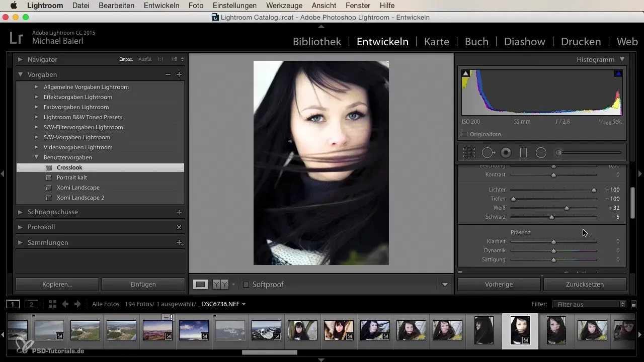Set navigator zoom to 1:1
This screenshot has width=644, height=362.
pos(160,59)
